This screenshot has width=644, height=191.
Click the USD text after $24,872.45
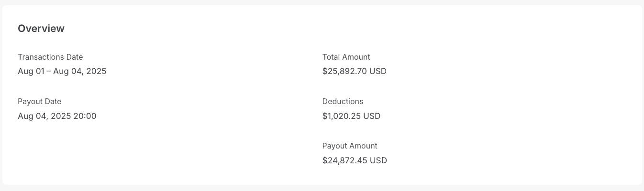point(378,160)
